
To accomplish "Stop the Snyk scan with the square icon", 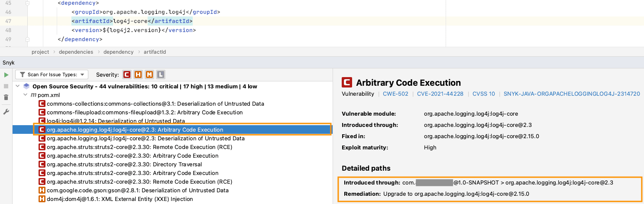I will pos(6,86).
